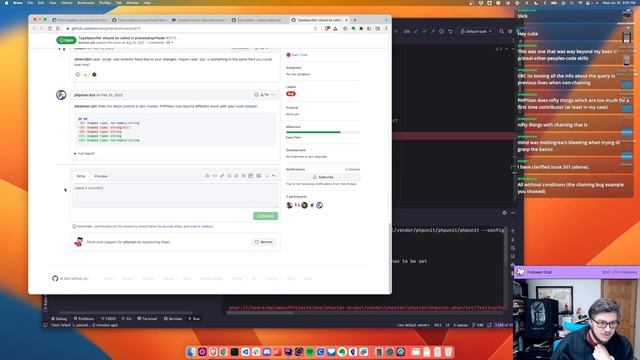The width and height of the screenshot is (640, 360).
Task: Open the Services tool window in the IDE
Action: [x=173, y=318]
